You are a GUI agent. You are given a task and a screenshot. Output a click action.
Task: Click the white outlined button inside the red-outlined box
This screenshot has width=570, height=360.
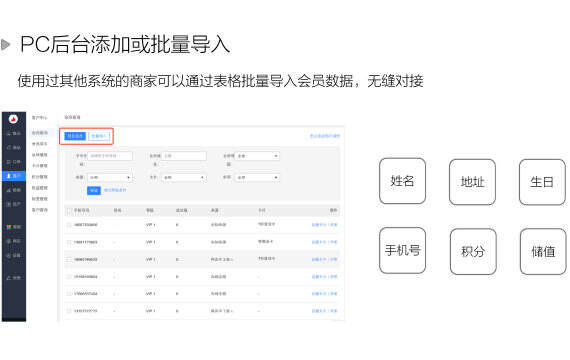[x=99, y=136]
